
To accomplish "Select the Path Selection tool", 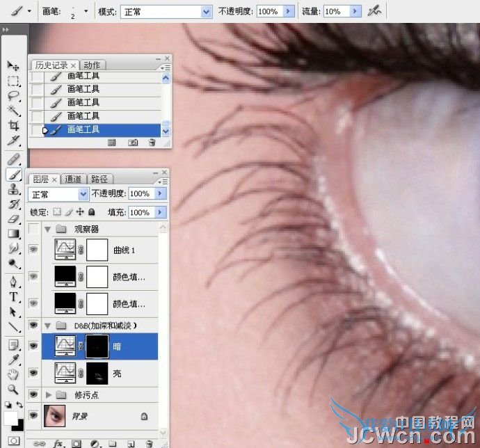I will (x=13, y=312).
